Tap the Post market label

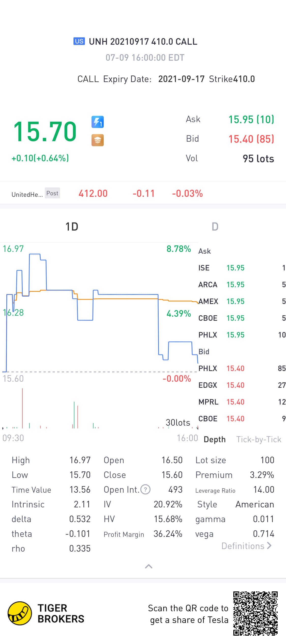(52, 193)
